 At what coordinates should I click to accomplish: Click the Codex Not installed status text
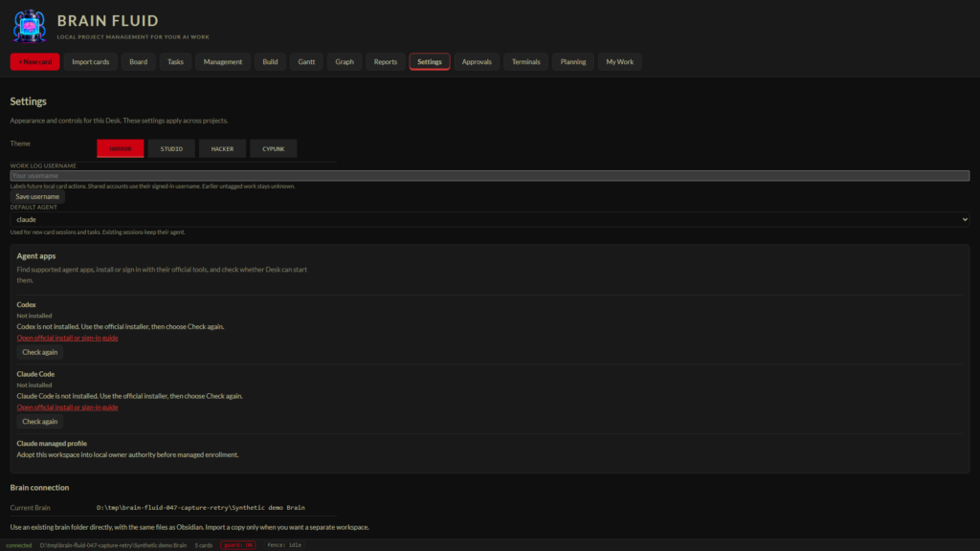pyautogui.click(x=34, y=316)
